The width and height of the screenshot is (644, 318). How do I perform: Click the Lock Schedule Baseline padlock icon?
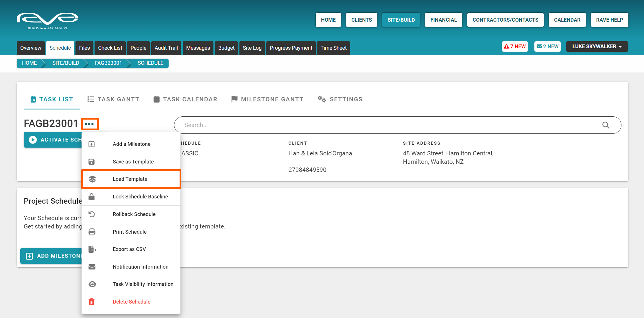tap(91, 197)
